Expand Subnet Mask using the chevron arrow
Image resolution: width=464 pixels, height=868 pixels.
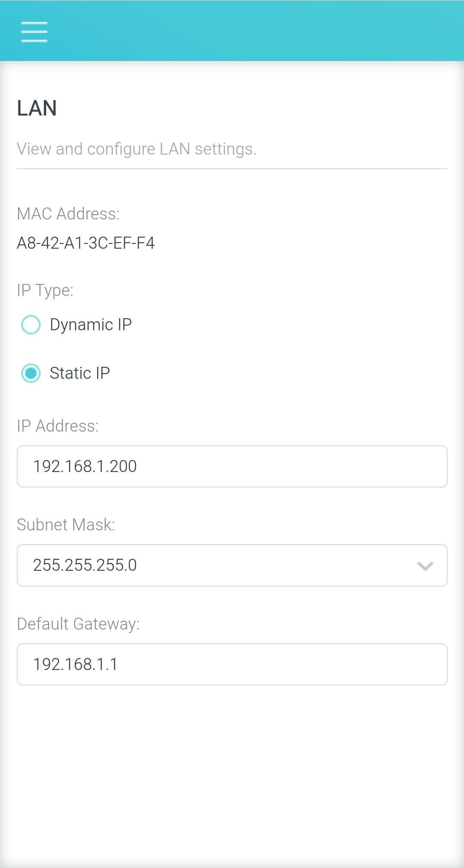click(x=425, y=566)
